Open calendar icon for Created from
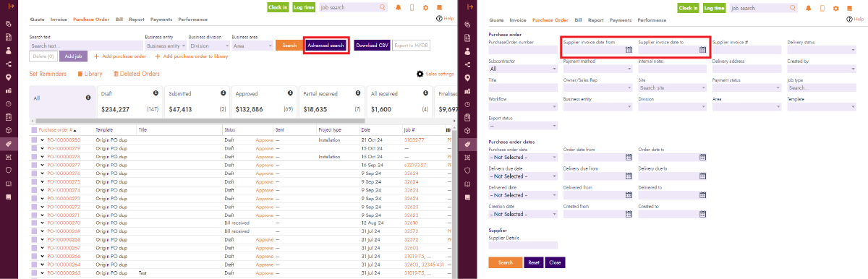 pos(629,214)
